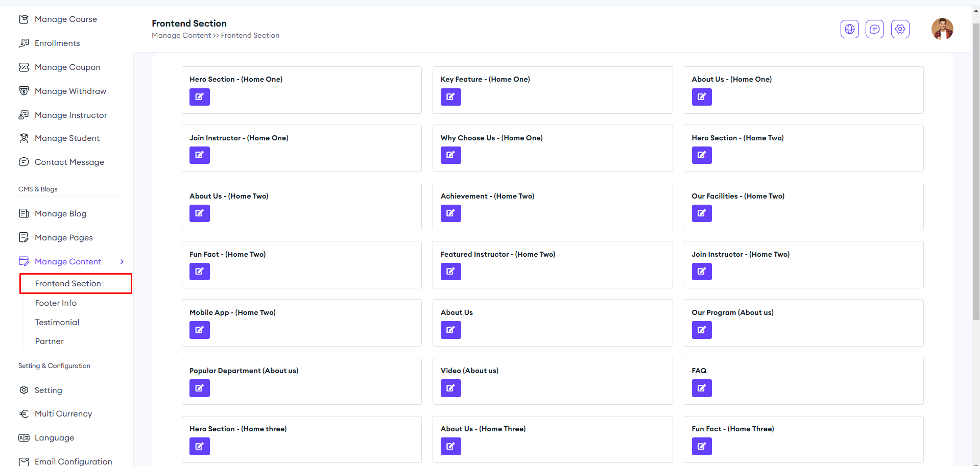Collapse the Manage Content chevron
The width and height of the screenshot is (980, 466).
122,262
